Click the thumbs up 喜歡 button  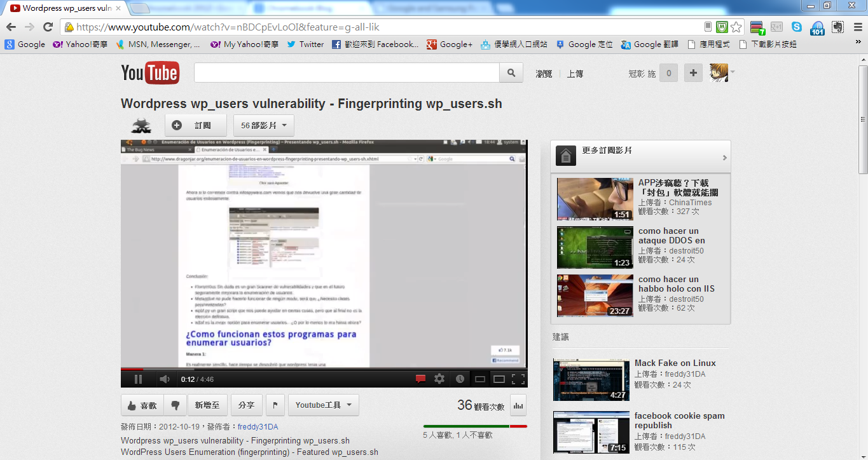[x=142, y=405]
